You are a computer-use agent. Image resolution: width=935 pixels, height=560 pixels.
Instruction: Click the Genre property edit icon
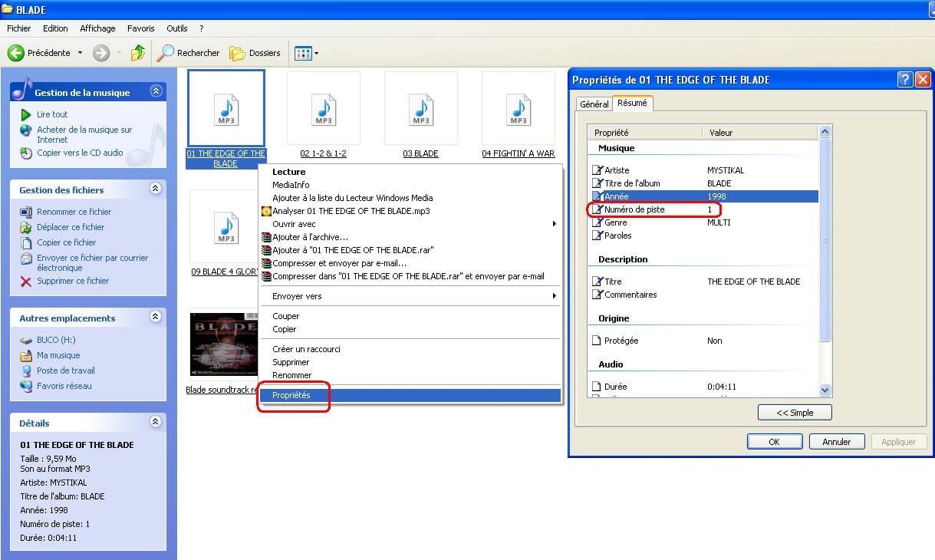(x=598, y=222)
